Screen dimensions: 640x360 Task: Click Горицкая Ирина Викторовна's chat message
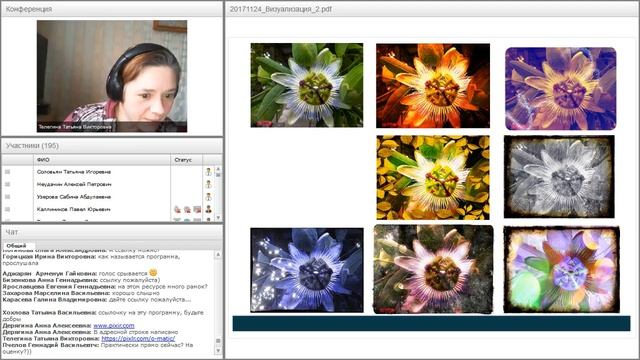click(x=91, y=260)
